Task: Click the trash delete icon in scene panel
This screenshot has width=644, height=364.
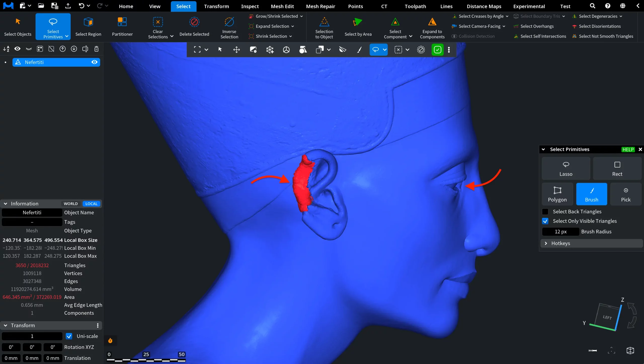Action: click(96, 49)
